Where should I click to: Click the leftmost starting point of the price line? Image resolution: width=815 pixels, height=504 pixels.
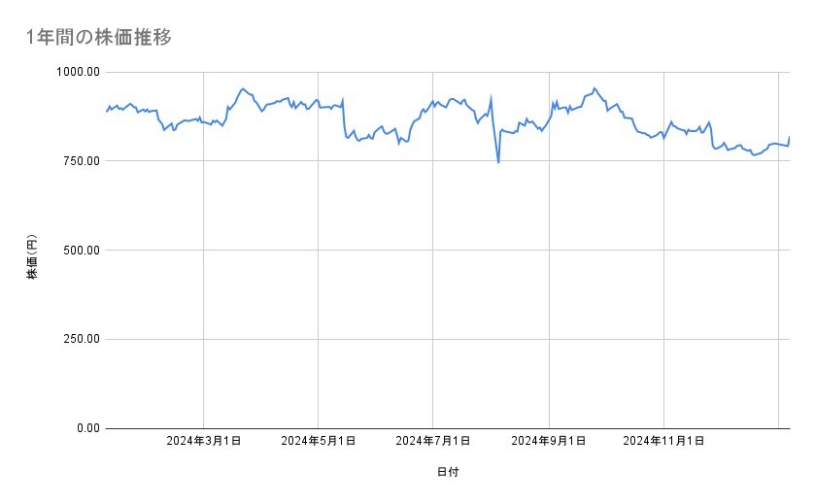click(106, 112)
